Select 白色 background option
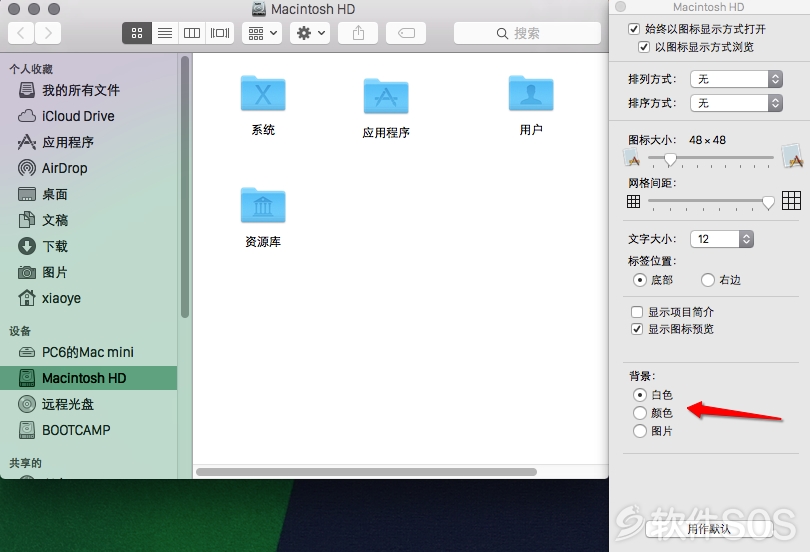Image resolution: width=810 pixels, height=552 pixels. [640, 395]
